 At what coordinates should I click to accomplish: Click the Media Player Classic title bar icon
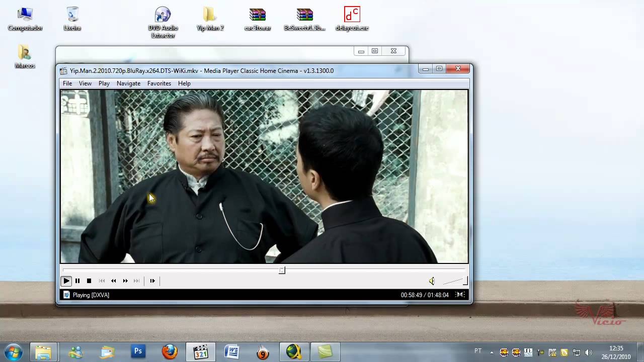pos(63,71)
